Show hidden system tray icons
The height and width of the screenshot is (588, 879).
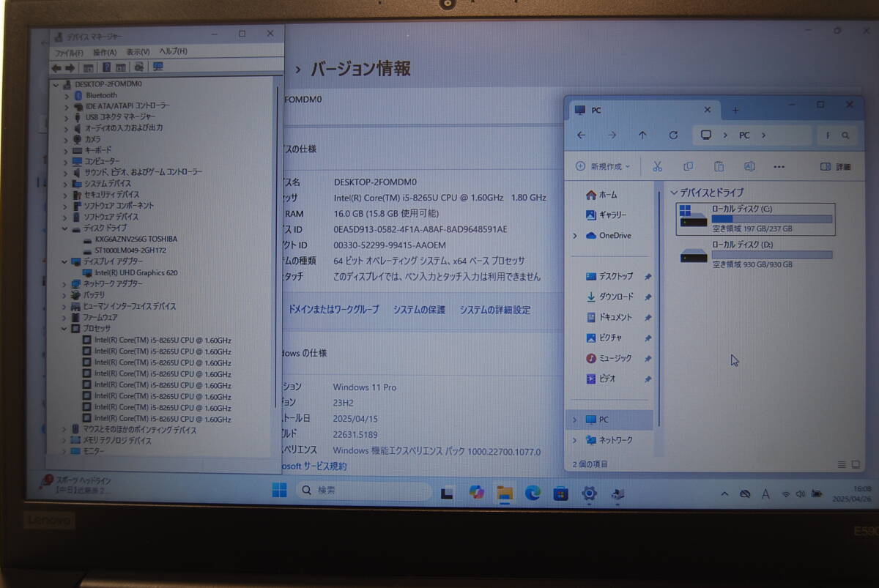click(725, 494)
